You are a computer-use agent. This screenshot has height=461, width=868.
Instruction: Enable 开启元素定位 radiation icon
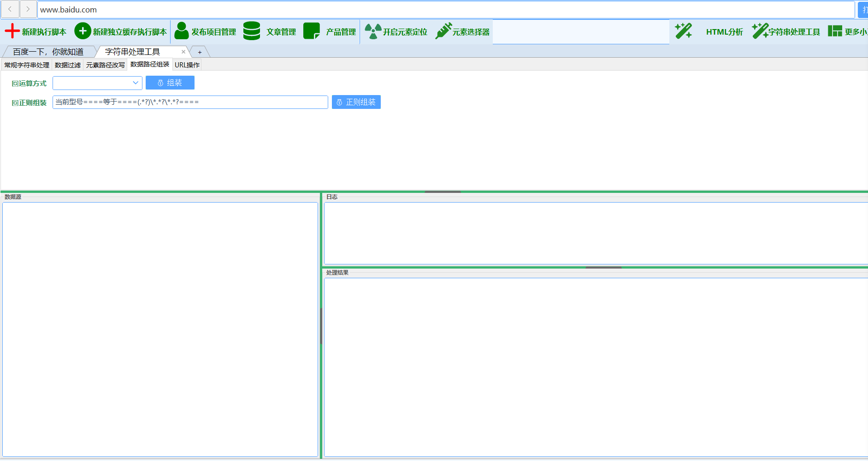(373, 31)
